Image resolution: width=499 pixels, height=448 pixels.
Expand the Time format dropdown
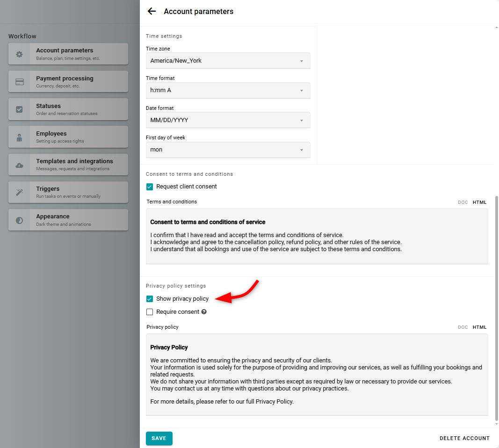228,90
